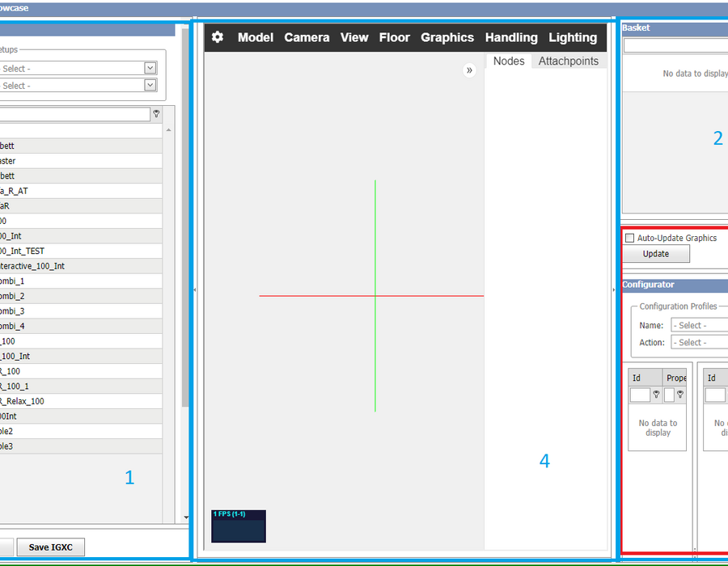The height and width of the screenshot is (566, 728).
Task: Select the 'R_100_1' list row
Action: point(81,386)
